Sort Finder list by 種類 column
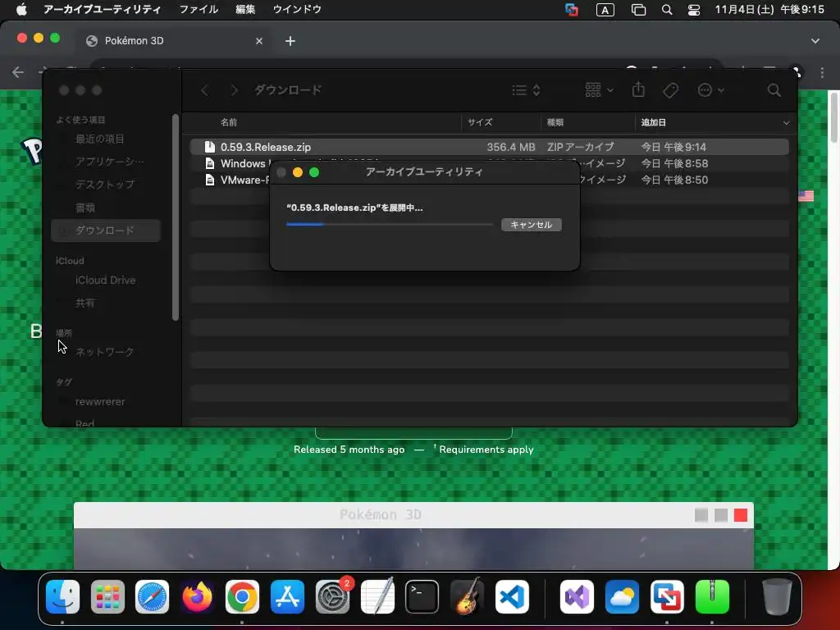 555,122
